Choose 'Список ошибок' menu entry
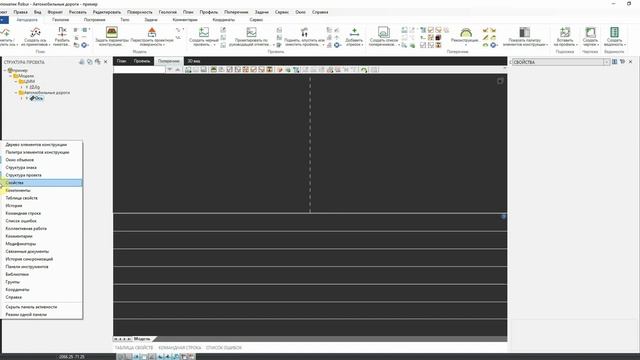The height and width of the screenshot is (360, 640). coord(42,221)
